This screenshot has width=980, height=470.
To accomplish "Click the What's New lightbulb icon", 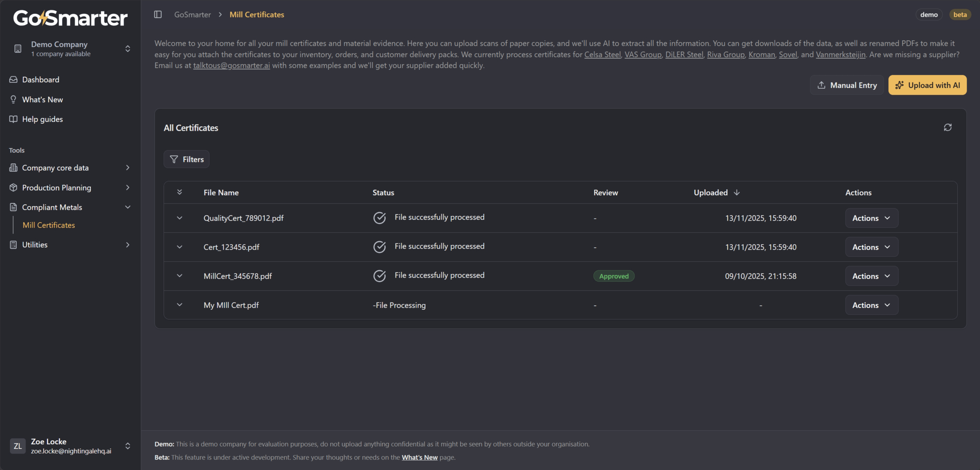I will 13,99.
